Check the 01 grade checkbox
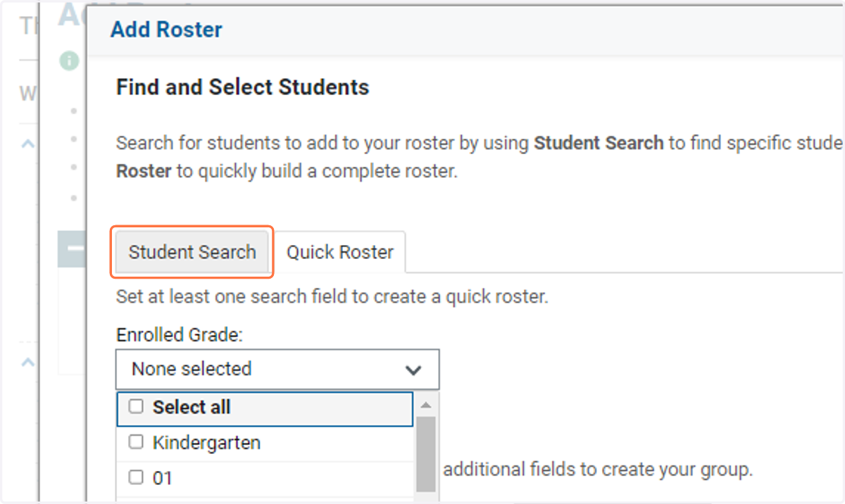Screen dimensions: 845x504 point(137,478)
